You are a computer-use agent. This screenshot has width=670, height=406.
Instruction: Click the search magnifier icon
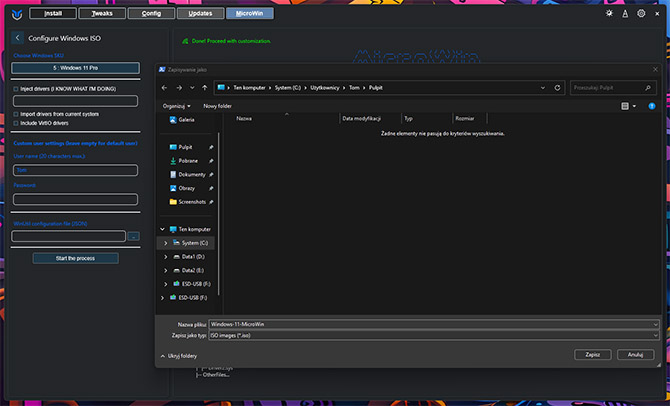tap(648, 88)
